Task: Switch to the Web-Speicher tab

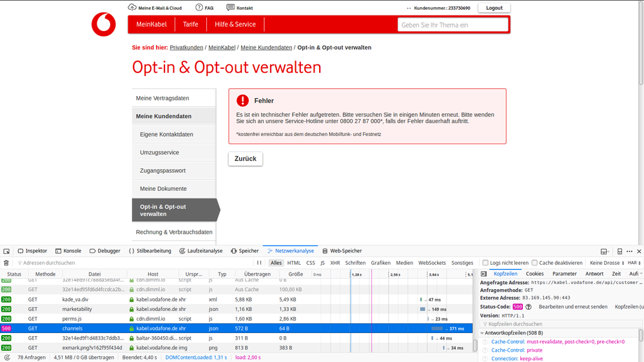Action: click(x=342, y=251)
